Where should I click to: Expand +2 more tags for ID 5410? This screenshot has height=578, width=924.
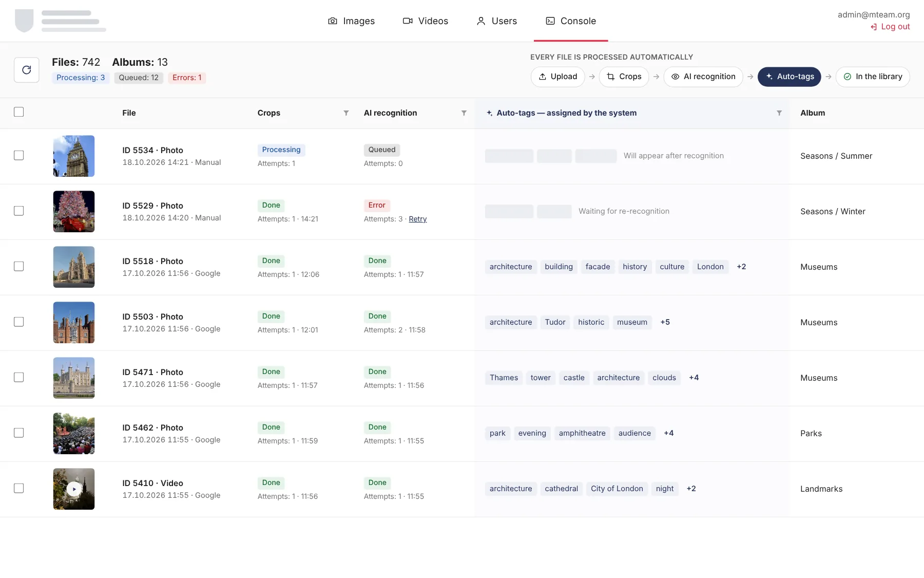pos(691,489)
